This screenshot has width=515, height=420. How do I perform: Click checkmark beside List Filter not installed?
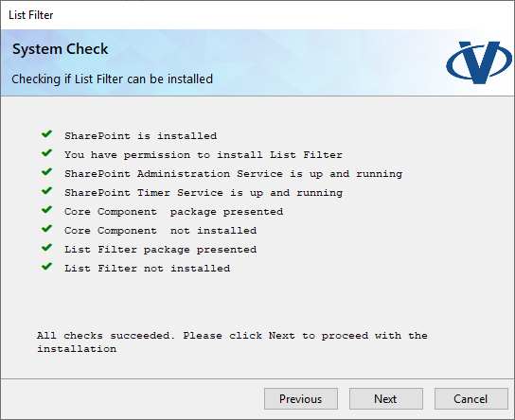click(46, 266)
